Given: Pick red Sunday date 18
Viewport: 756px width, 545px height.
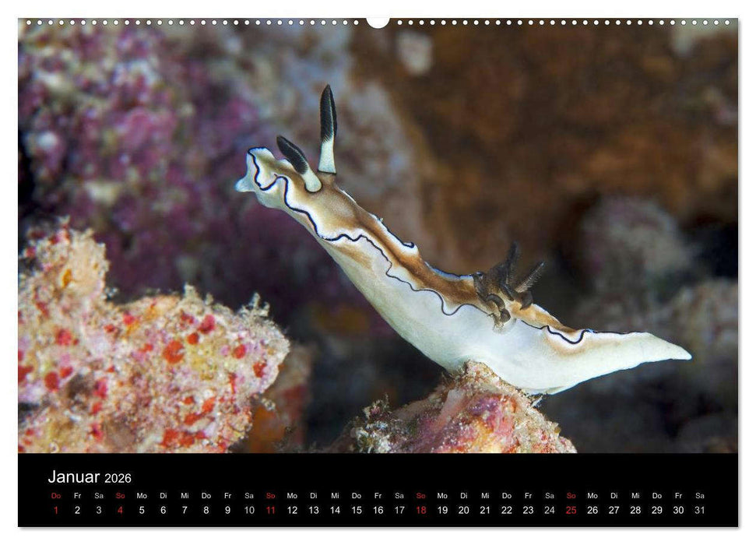Looking at the screenshot, I should click(420, 510).
